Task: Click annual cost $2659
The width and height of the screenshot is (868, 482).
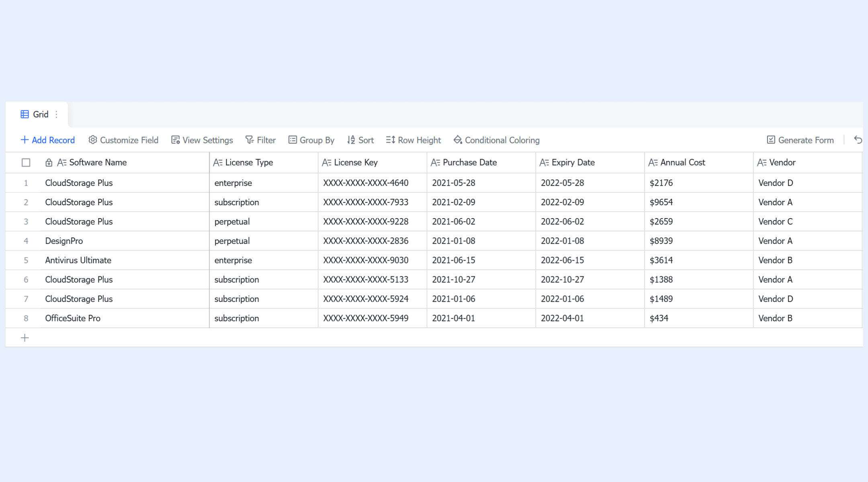Action: (x=699, y=222)
